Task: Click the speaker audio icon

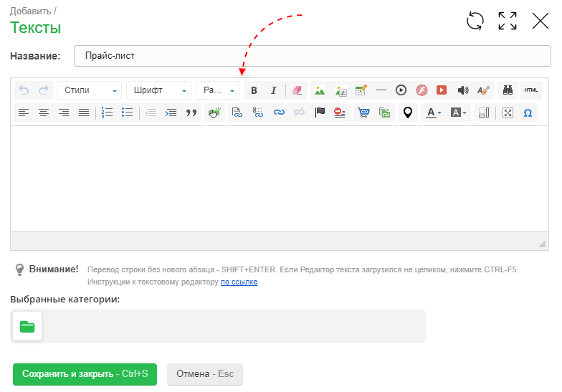Action: click(x=462, y=90)
